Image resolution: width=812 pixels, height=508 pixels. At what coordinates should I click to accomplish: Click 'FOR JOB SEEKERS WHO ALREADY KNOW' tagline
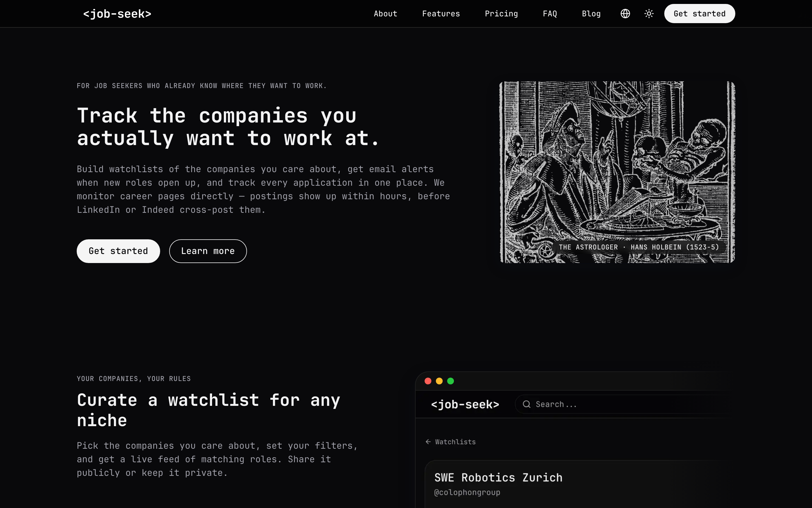202,86
